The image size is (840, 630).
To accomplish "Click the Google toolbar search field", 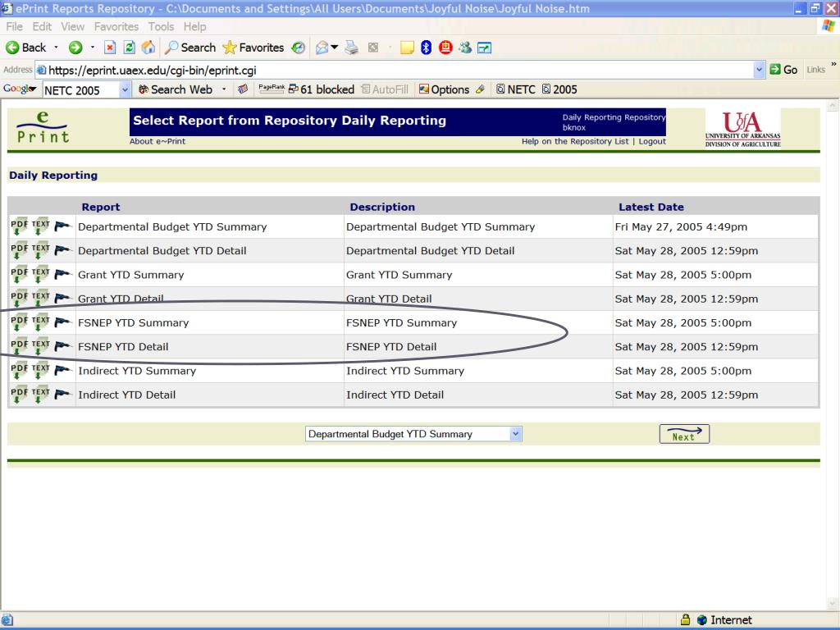I will 81,90.
